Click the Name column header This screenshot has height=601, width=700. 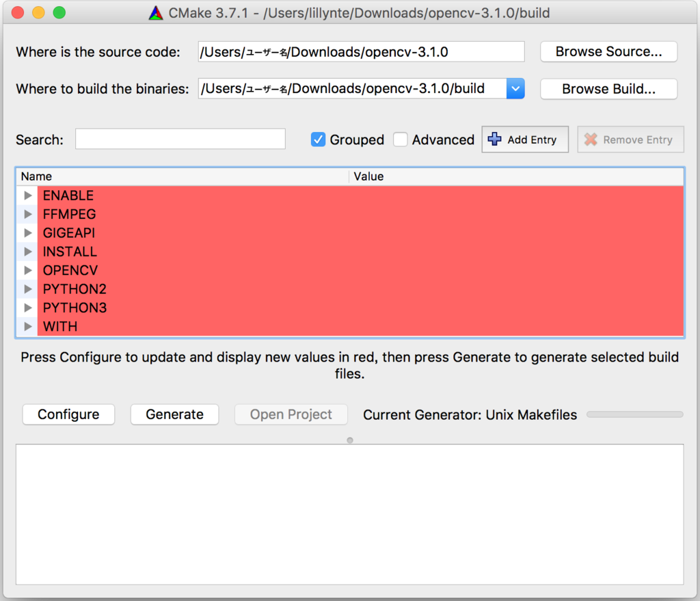coord(183,177)
